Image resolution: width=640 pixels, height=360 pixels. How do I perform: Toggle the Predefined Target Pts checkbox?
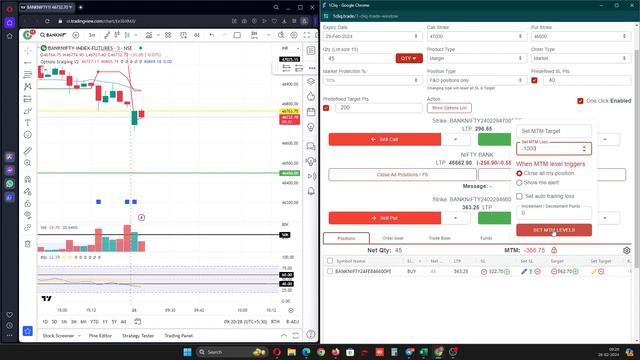point(326,108)
